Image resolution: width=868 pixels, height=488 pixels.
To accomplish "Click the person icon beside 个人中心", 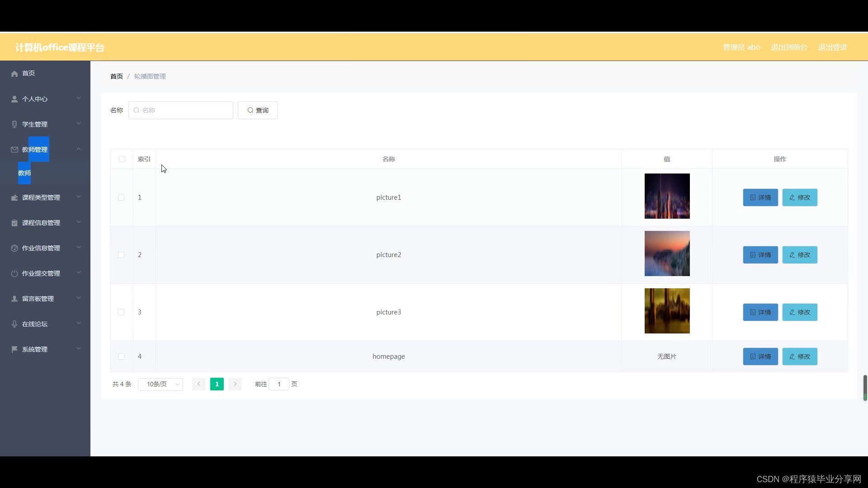I will pyautogui.click(x=14, y=99).
